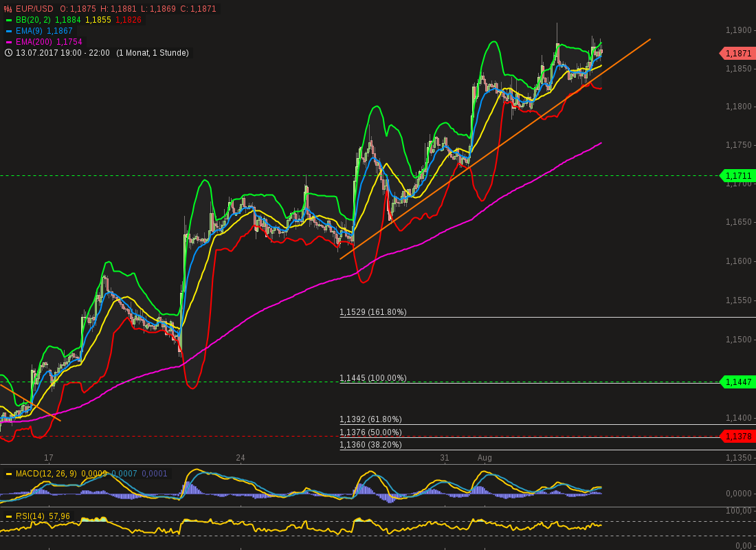Click the yellow MACD(12, 26, 9) legend icon
Viewport: 756px width, 550px height.
9,472
